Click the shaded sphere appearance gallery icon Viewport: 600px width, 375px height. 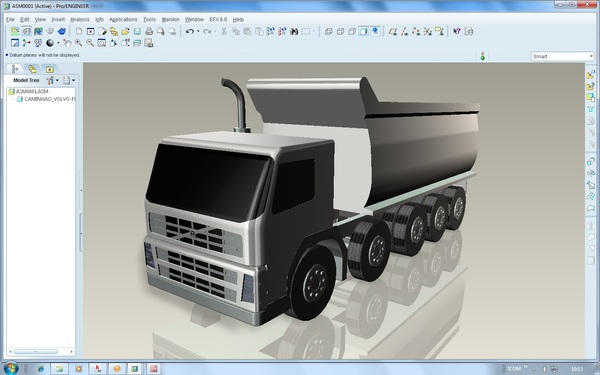pyautogui.click(x=50, y=43)
